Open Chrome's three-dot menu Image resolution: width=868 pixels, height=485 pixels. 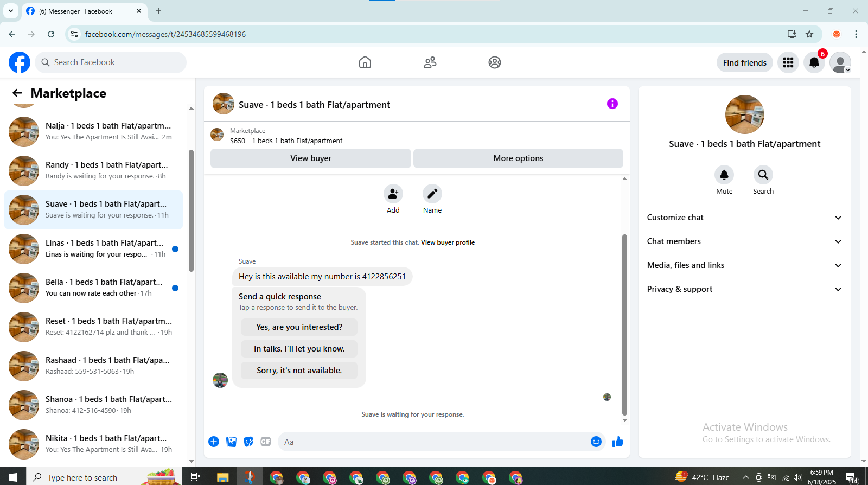856,34
